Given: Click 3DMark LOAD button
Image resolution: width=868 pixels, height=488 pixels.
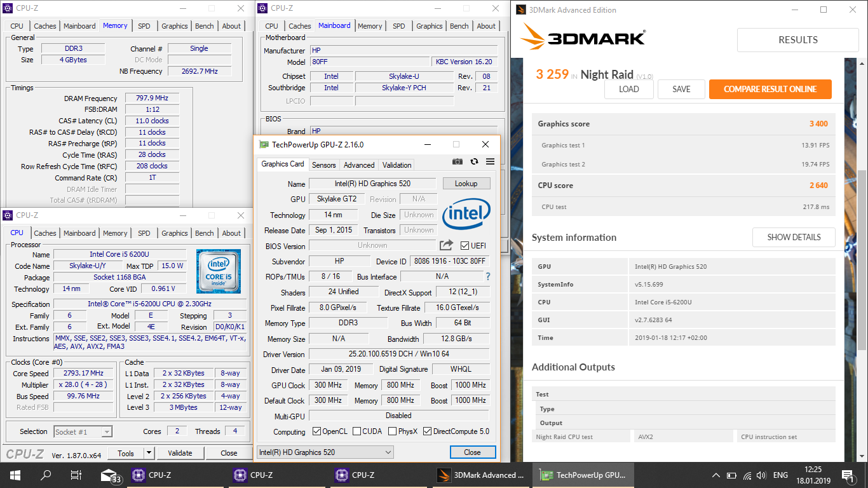Looking at the screenshot, I should (628, 89).
